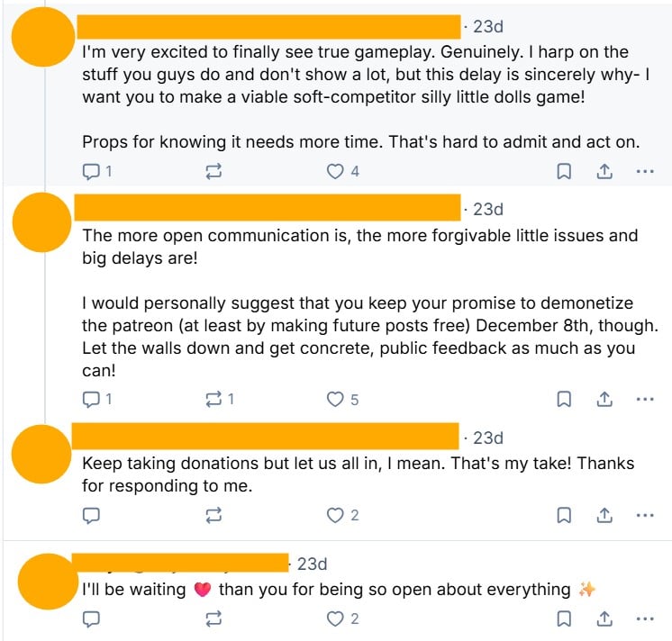Share the 'open communication' post
Screen dimensions: 672x641
tap(605, 399)
